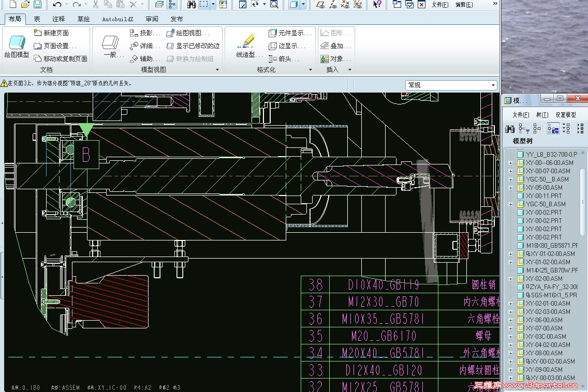The height and width of the screenshot is (392, 588).
Task: Toggle the model tree display icon in top toolbar
Action: click(172, 5)
